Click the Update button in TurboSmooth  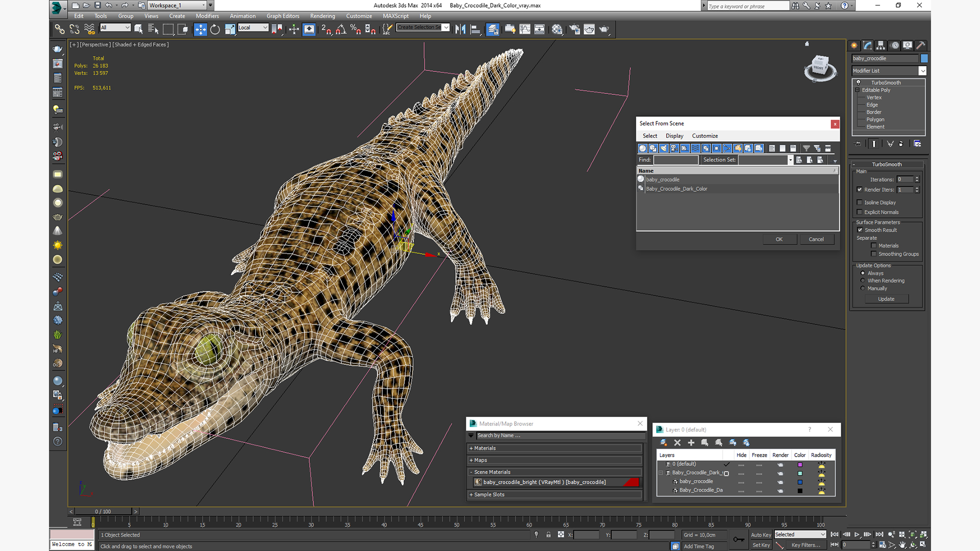click(x=886, y=299)
